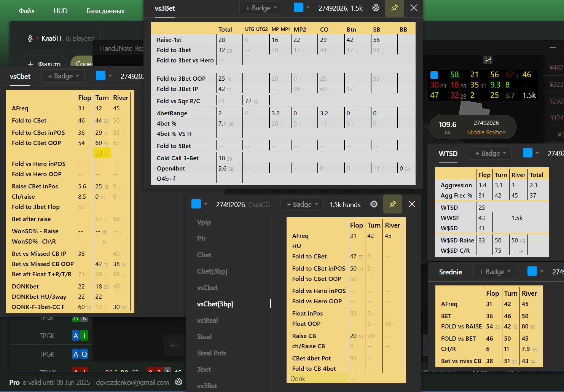Minimize the Hand2Note replayer window
This screenshot has height=392, width=564.
(553, 47)
